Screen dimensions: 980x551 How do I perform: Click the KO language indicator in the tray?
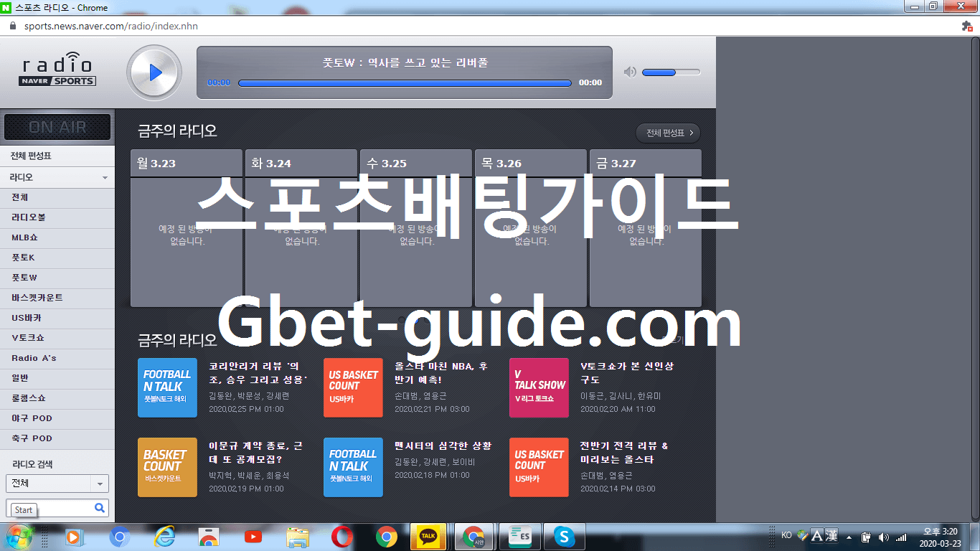(x=786, y=534)
